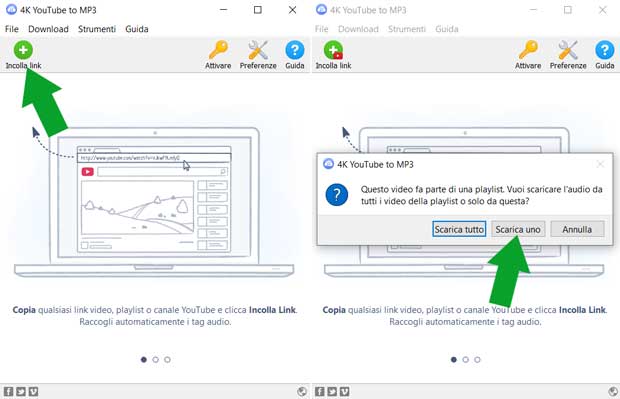Open Preferenze tools icon in left window
Screen dimensions: 620x399
coord(258,55)
